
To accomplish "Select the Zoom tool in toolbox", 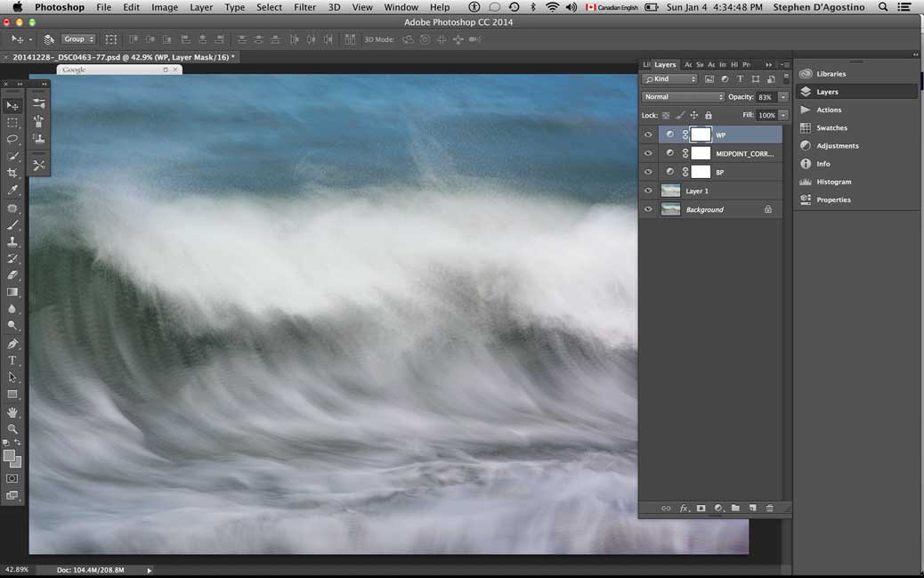I will [12, 429].
